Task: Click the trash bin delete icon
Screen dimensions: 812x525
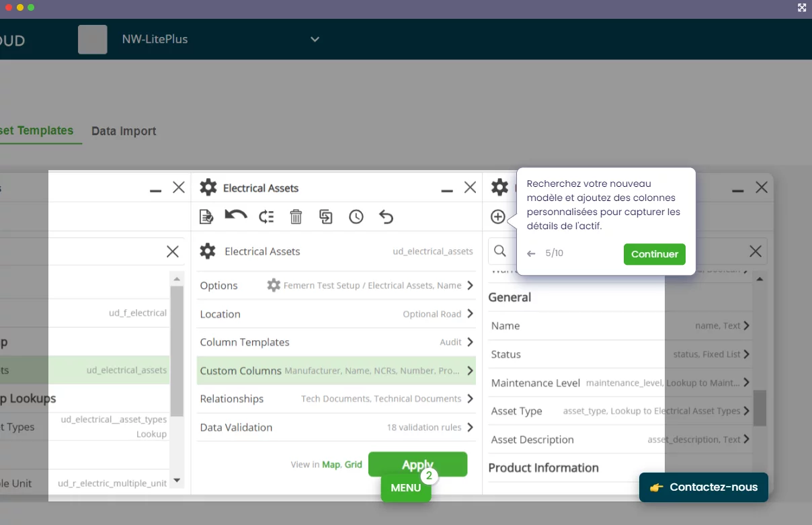Action: (296, 216)
